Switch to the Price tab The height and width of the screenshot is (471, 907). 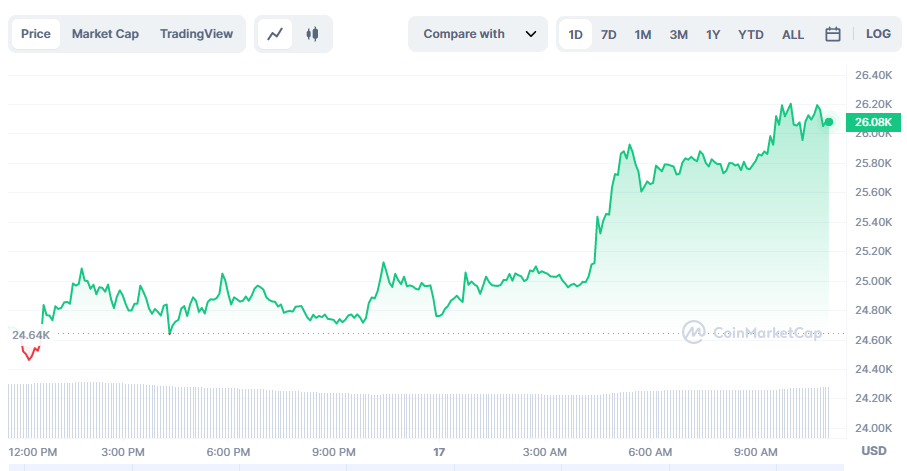(x=36, y=34)
